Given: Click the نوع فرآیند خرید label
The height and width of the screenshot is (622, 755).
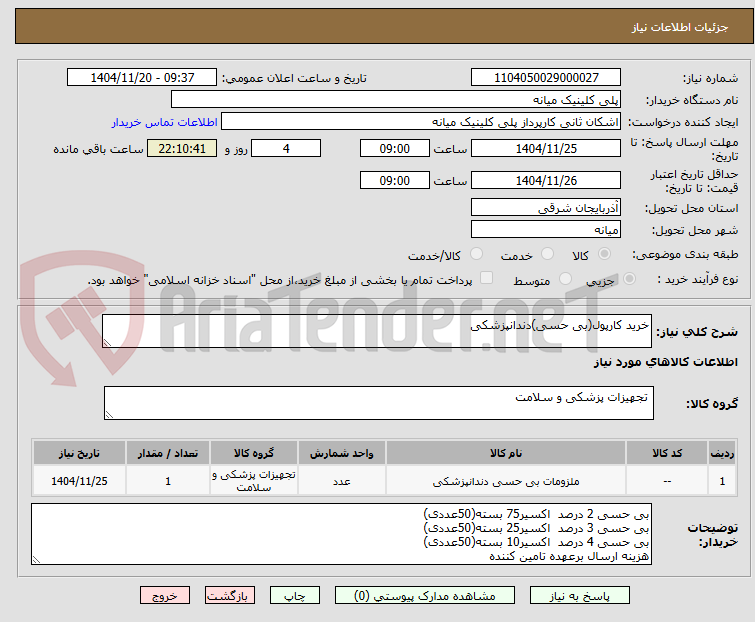Looking at the screenshot, I should [697, 280].
